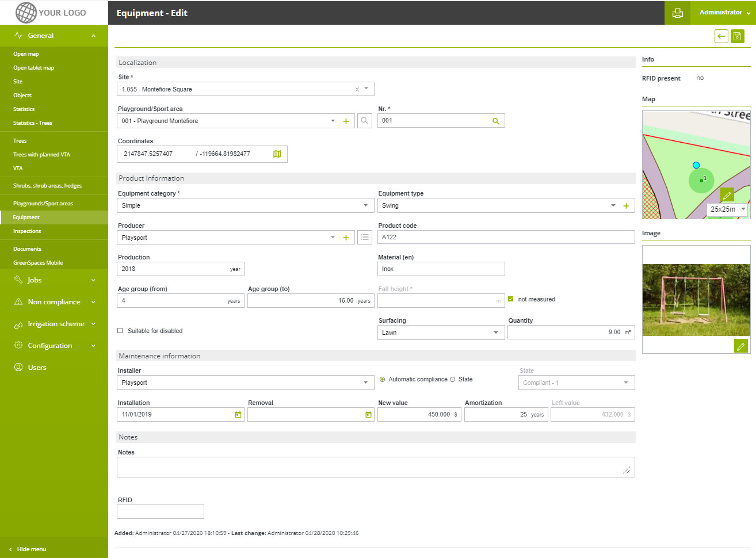Open the Installation date calendar picker
Image resolution: width=756 pixels, height=558 pixels.
pyautogui.click(x=238, y=415)
